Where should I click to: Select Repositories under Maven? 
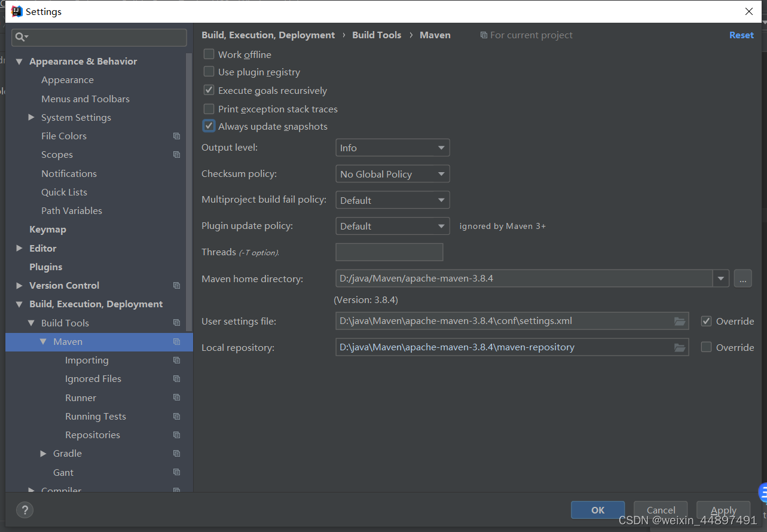click(x=93, y=435)
